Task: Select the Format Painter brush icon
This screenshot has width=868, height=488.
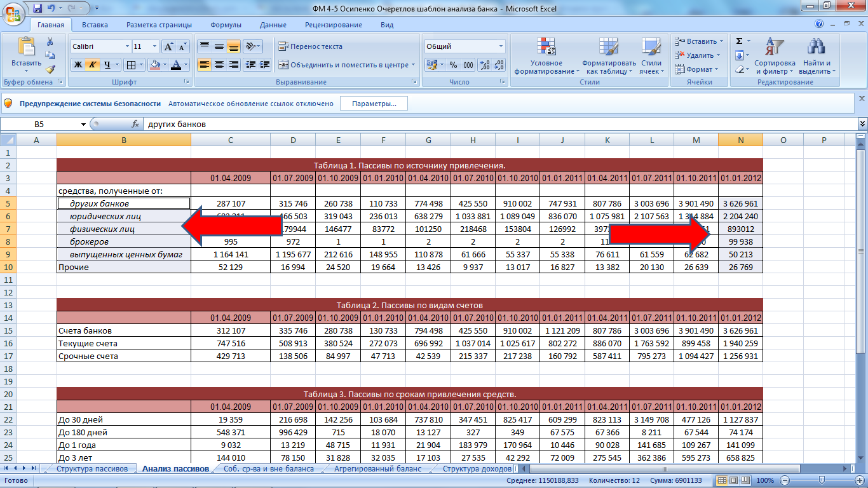Action: coord(50,69)
